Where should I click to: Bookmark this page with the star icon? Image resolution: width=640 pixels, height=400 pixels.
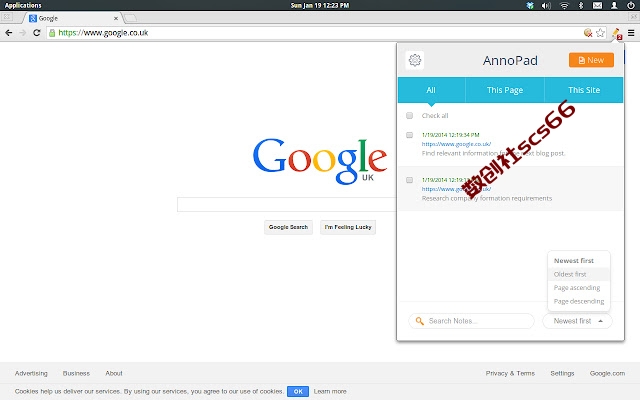coord(600,33)
